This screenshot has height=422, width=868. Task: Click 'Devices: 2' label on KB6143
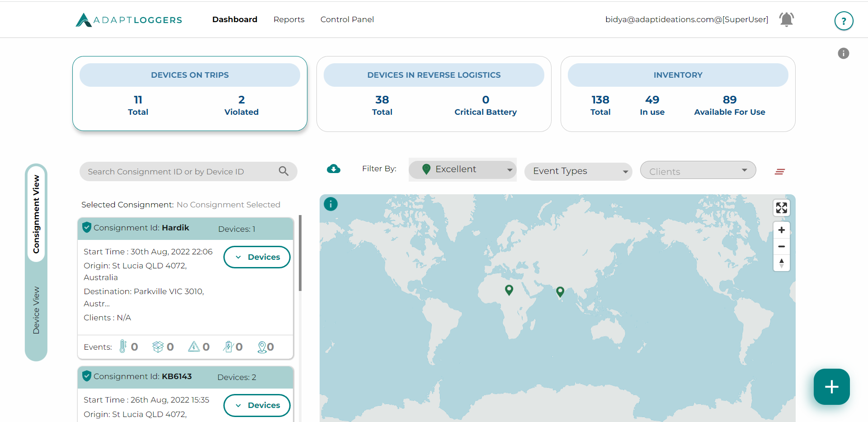(237, 377)
